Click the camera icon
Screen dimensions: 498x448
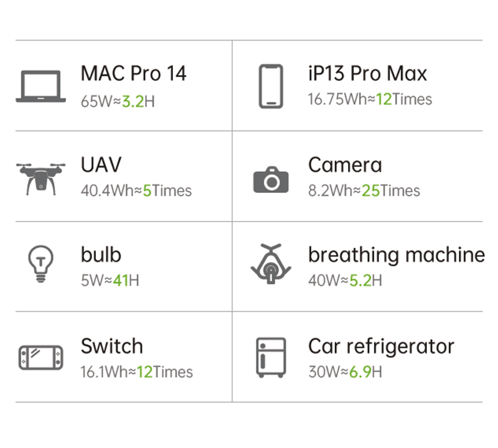click(x=271, y=179)
